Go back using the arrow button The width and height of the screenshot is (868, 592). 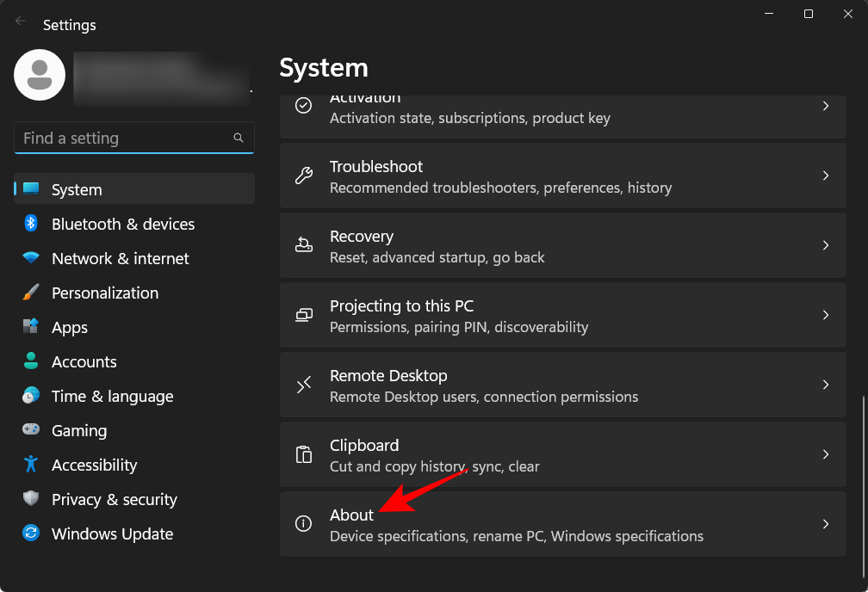coord(19,20)
